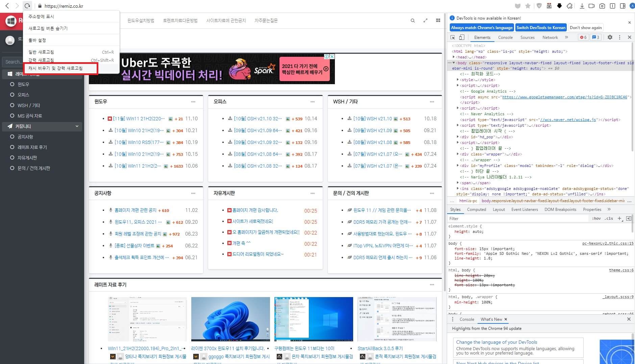Toggle .cls element classes panel
This screenshot has height=364, width=635.
click(609, 218)
